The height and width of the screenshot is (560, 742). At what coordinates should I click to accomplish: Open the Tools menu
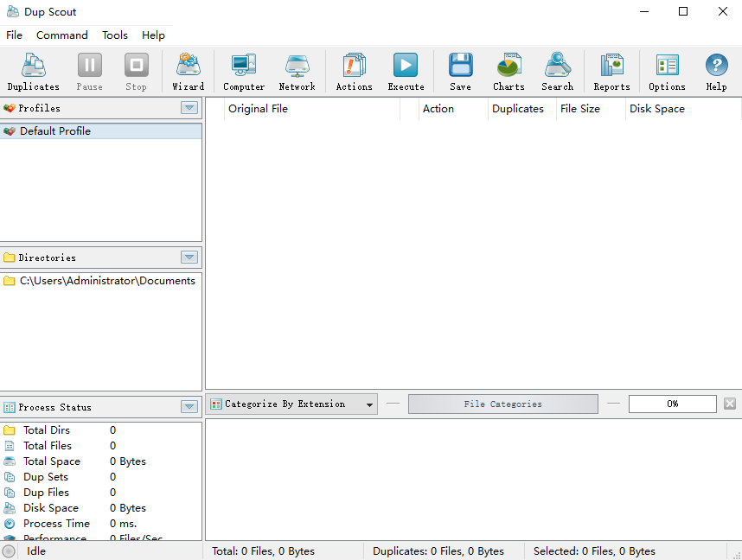[x=115, y=35]
